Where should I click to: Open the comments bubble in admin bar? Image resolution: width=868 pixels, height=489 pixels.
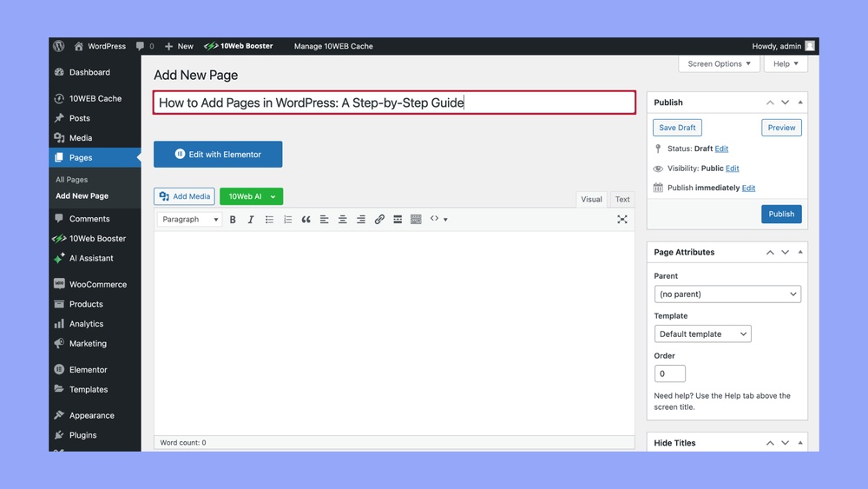145,46
